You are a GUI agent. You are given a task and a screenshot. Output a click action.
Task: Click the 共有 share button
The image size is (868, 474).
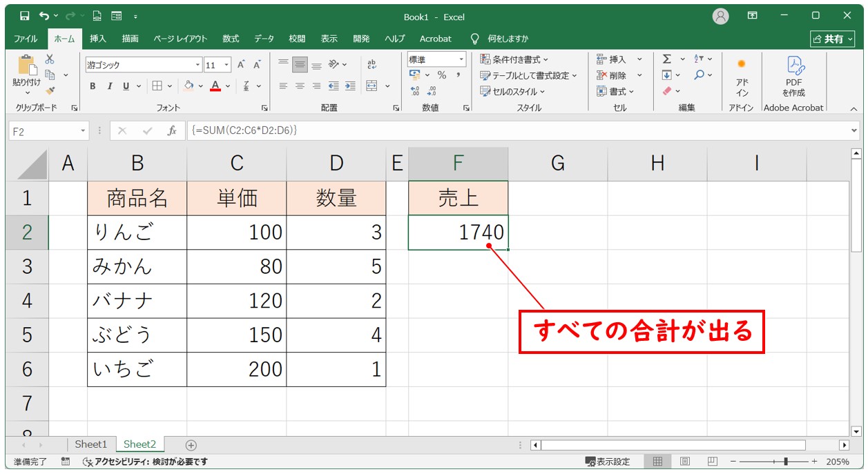[x=832, y=39]
